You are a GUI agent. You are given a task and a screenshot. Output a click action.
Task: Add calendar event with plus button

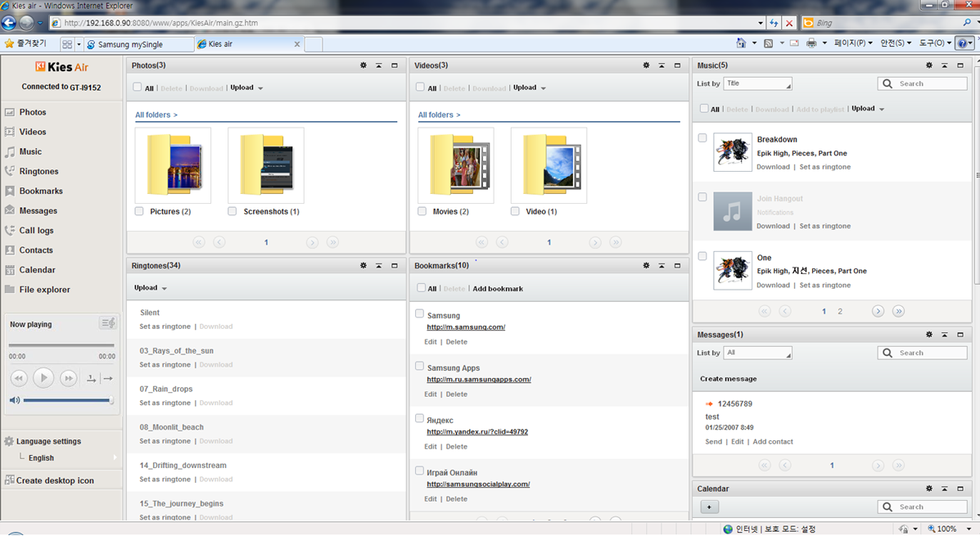[x=709, y=507]
